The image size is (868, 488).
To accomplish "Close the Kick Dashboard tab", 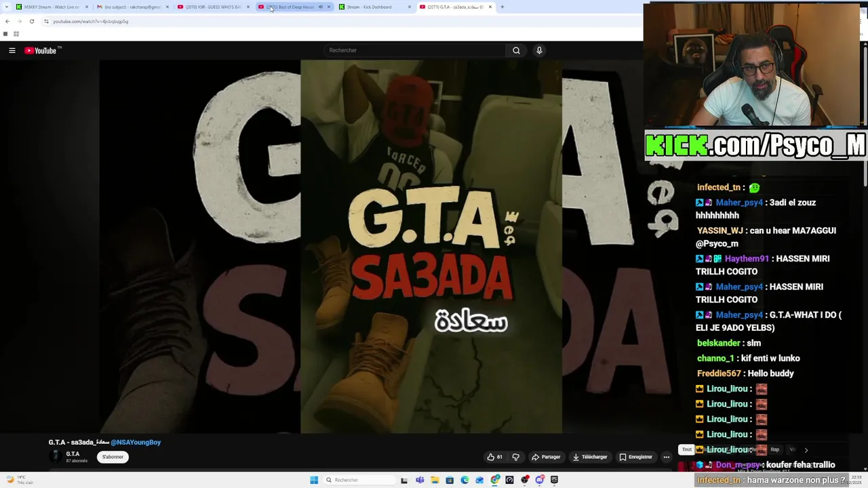I will point(410,7).
